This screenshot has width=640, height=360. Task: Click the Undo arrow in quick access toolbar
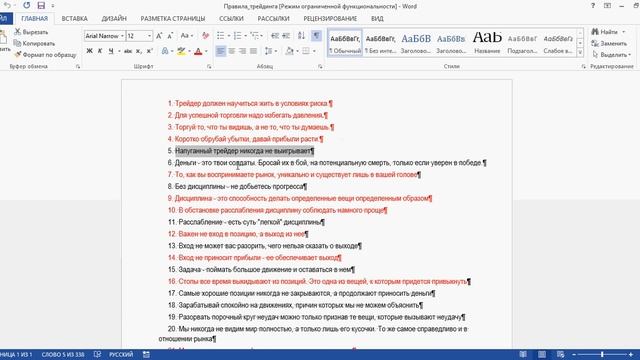[x=7, y=5]
